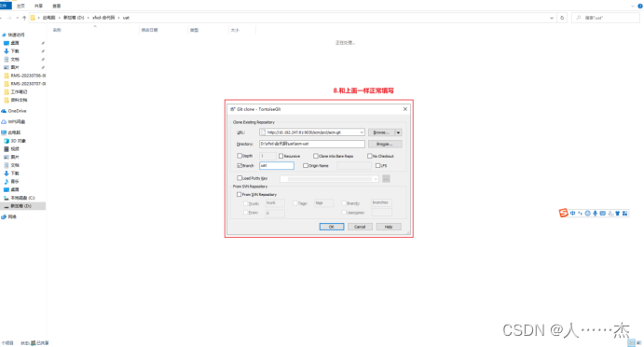Select Local Disk (C:) in sidebar
This screenshot has height=347, width=644.
20,198
